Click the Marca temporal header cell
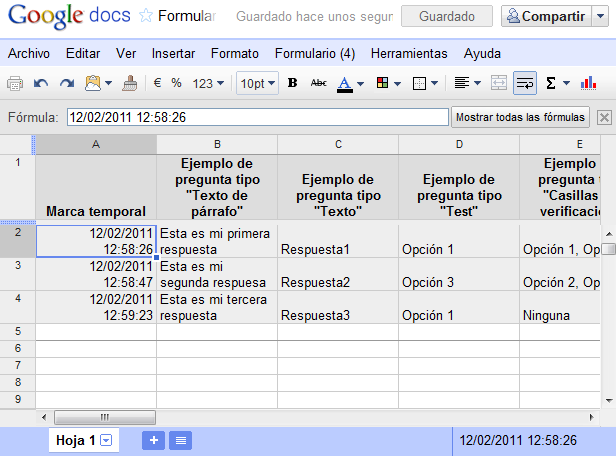Image resolution: width=616 pixels, height=456 pixels. [x=96, y=187]
